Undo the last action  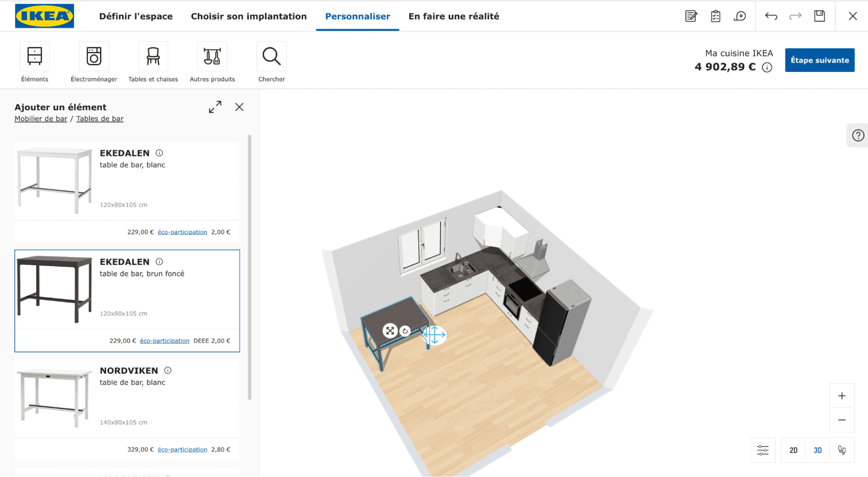(x=771, y=16)
